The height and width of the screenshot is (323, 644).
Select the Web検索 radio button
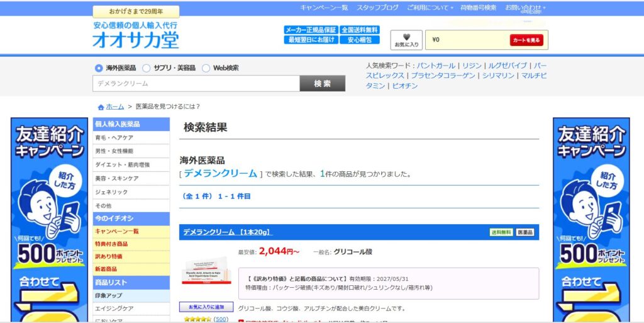click(206, 68)
